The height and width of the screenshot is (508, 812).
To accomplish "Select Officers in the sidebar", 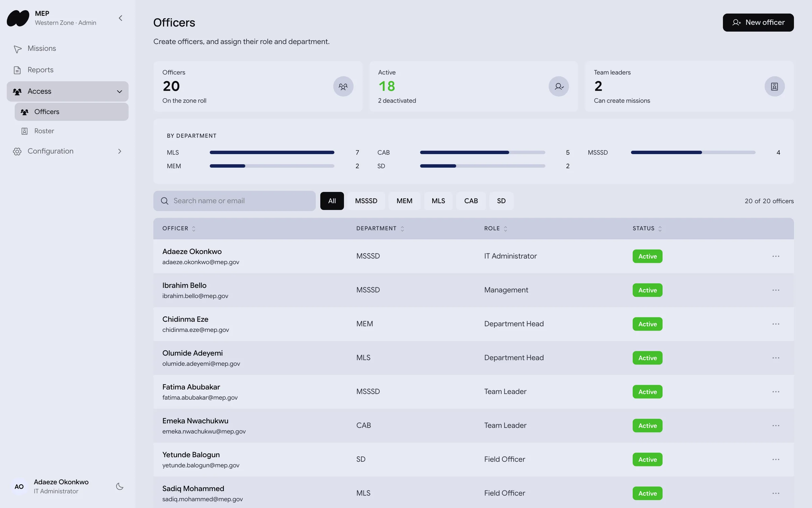I will point(71,112).
